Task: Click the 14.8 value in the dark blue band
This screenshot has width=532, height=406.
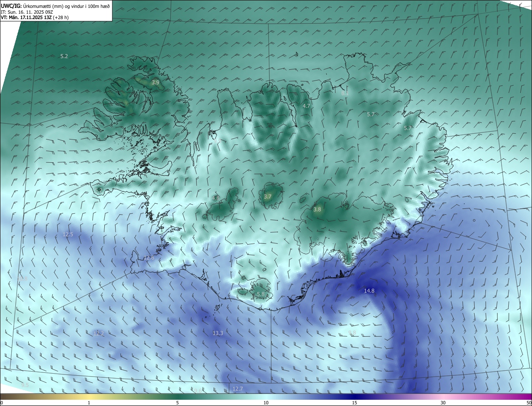Action: pyautogui.click(x=369, y=291)
